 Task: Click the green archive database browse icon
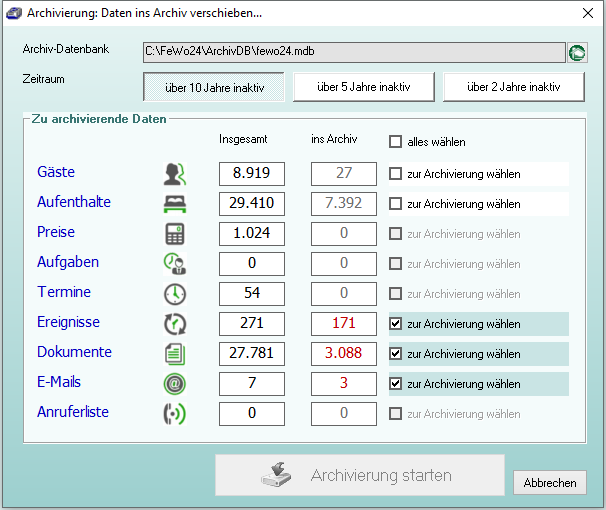tap(577, 52)
